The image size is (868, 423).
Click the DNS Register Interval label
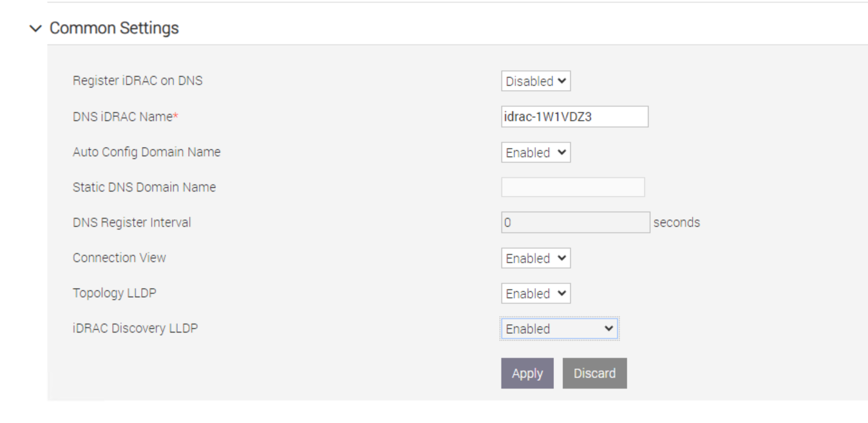pos(131,222)
